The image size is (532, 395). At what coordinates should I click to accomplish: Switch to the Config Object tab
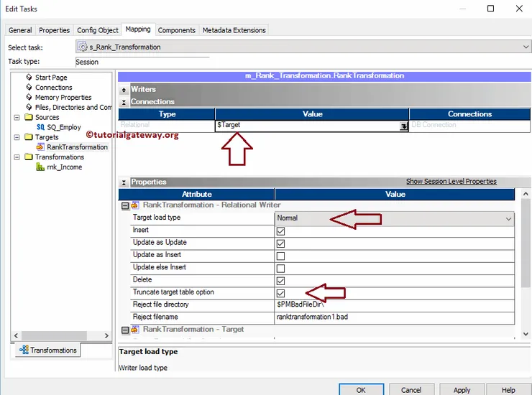pyautogui.click(x=97, y=30)
